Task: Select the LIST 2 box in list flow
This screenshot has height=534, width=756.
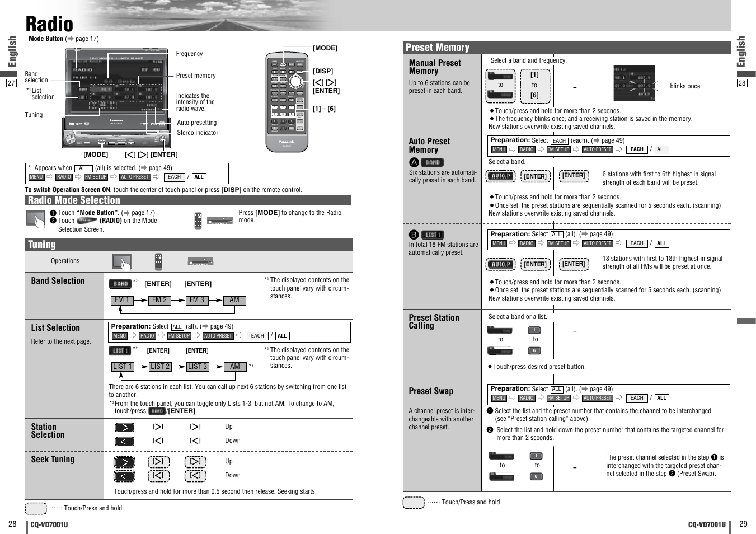Action: (x=159, y=367)
